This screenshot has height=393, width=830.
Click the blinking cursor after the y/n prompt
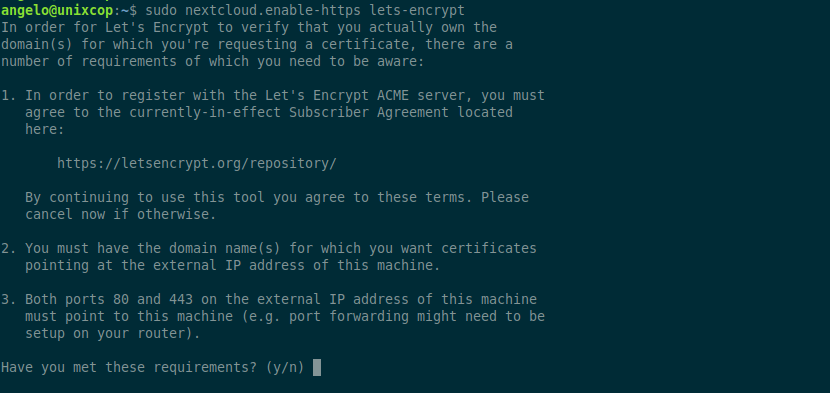click(x=317, y=367)
